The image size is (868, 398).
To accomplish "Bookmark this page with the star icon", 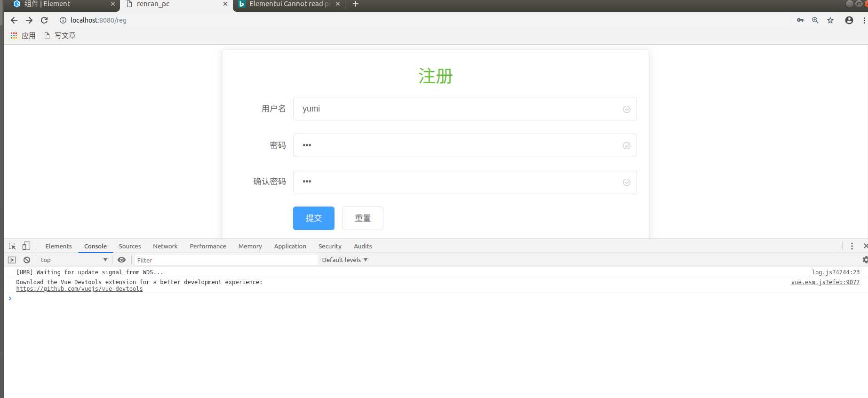I will click(x=830, y=20).
